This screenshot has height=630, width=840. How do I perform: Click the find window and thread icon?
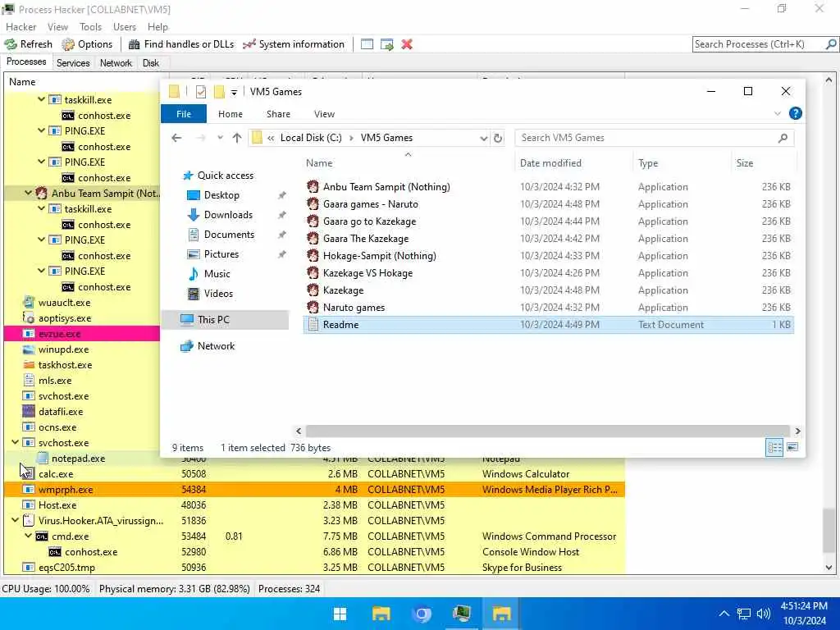(x=387, y=44)
